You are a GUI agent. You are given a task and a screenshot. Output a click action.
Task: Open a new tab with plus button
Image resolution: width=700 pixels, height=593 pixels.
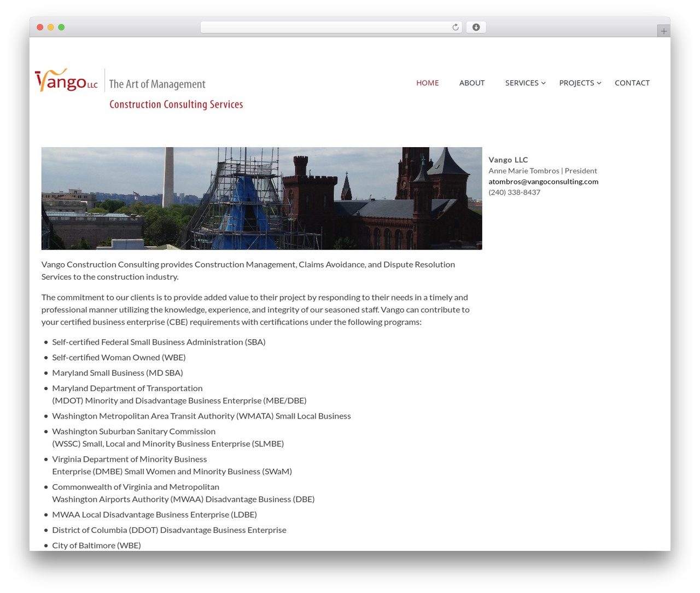(x=663, y=31)
